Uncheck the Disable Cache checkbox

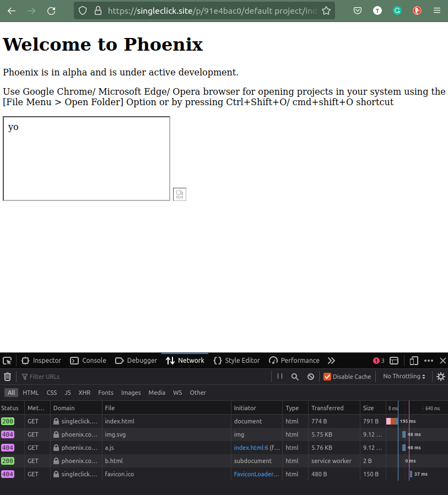(x=327, y=377)
